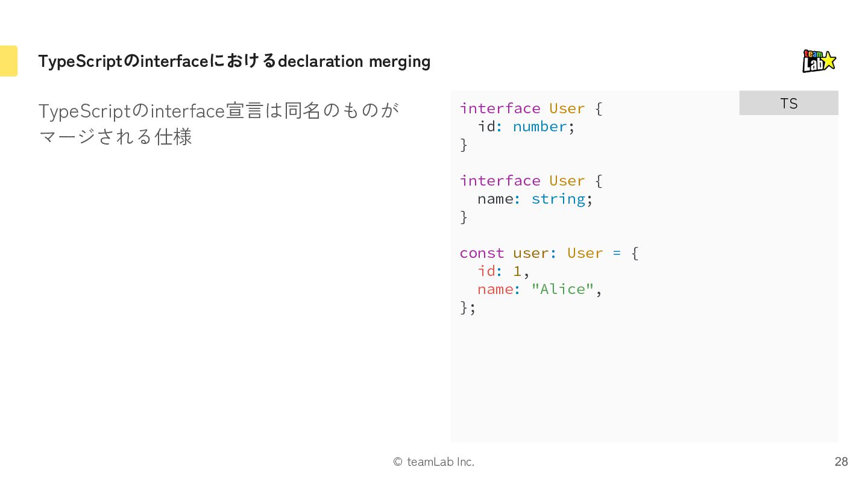
Task: Click the first interface keyword
Action: [x=500, y=108]
